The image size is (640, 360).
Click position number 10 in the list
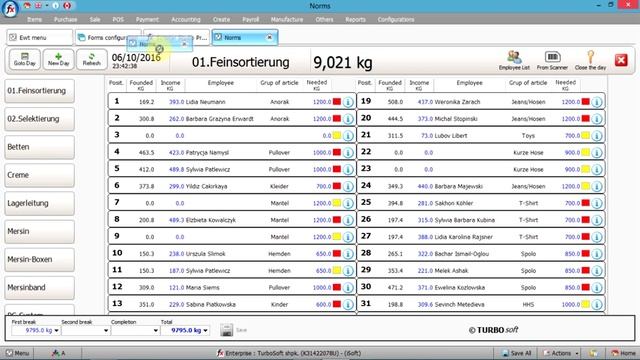point(117,253)
